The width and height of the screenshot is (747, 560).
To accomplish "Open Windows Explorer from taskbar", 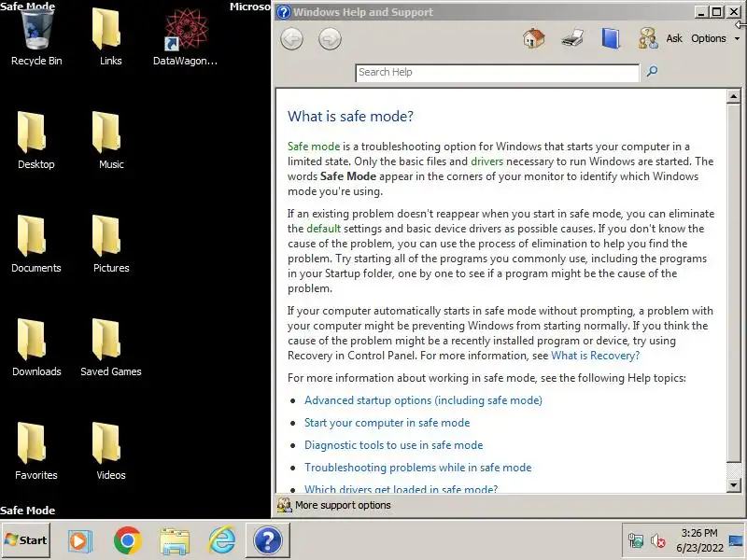I will (x=175, y=541).
